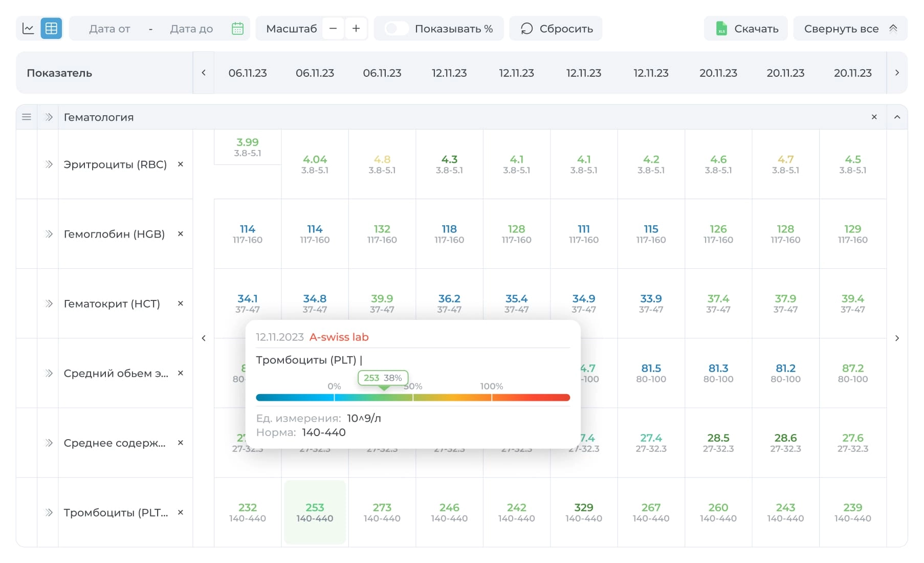Remove the Гематология group with X
The width and height of the screenshot is (924, 563).
pyautogui.click(x=874, y=117)
